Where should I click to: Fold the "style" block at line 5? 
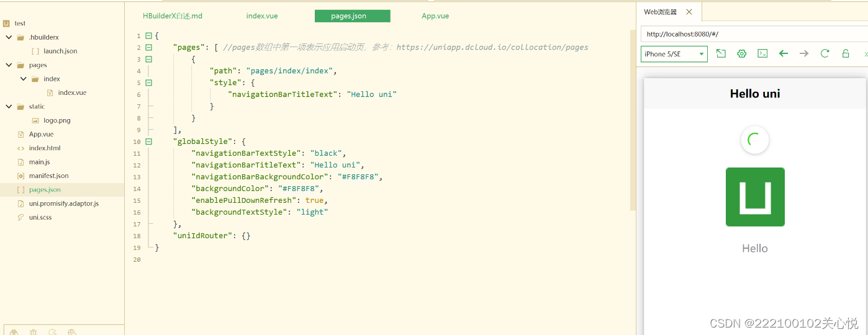pos(148,83)
